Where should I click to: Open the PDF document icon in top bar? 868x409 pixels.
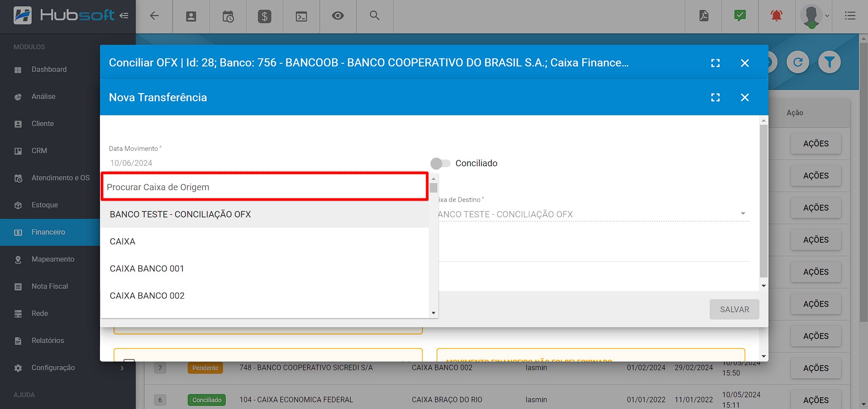pos(704,16)
